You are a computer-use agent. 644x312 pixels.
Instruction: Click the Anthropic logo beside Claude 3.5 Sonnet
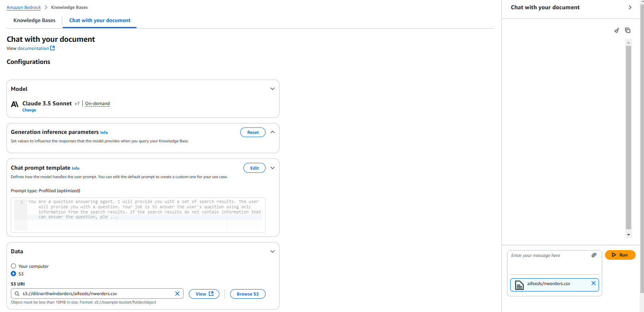tap(15, 104)
